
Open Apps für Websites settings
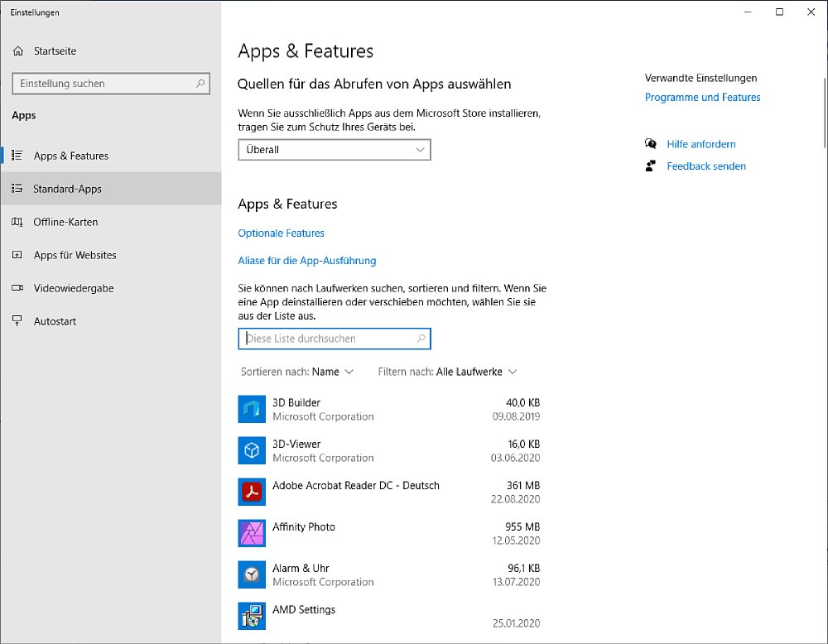111,255
